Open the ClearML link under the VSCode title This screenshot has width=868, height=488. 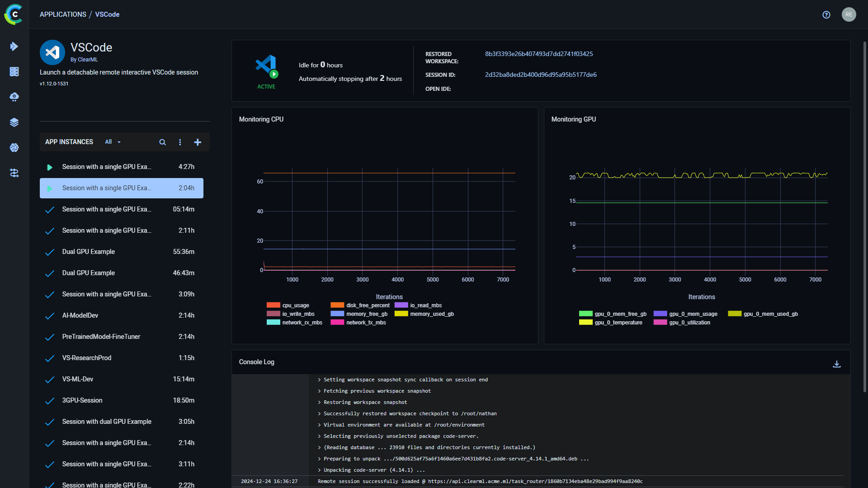click(88, 59)
